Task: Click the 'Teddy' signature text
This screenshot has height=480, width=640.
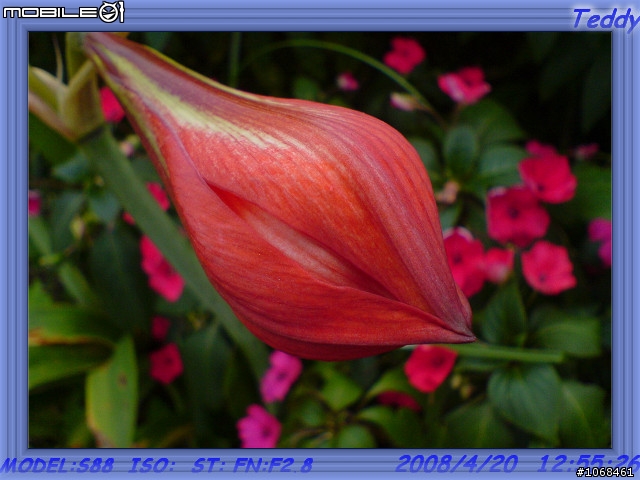Action: point(606,19)
